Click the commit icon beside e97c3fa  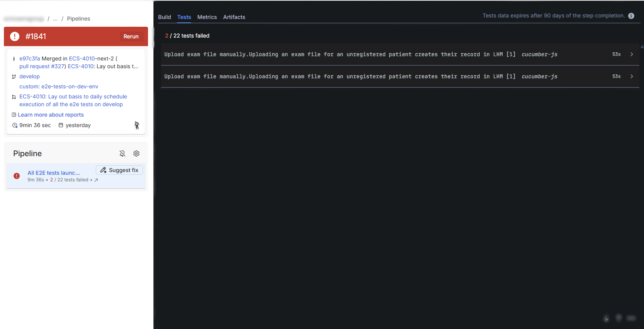[x=14, y=59]
